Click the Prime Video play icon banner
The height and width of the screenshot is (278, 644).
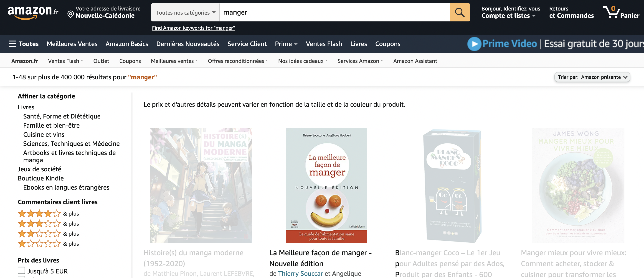(x=555, y=44)
